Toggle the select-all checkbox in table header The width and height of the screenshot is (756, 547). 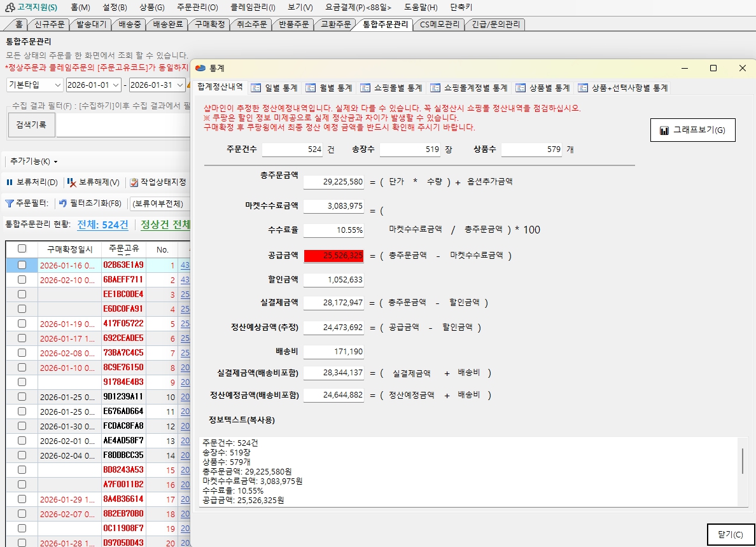point(22,249)
